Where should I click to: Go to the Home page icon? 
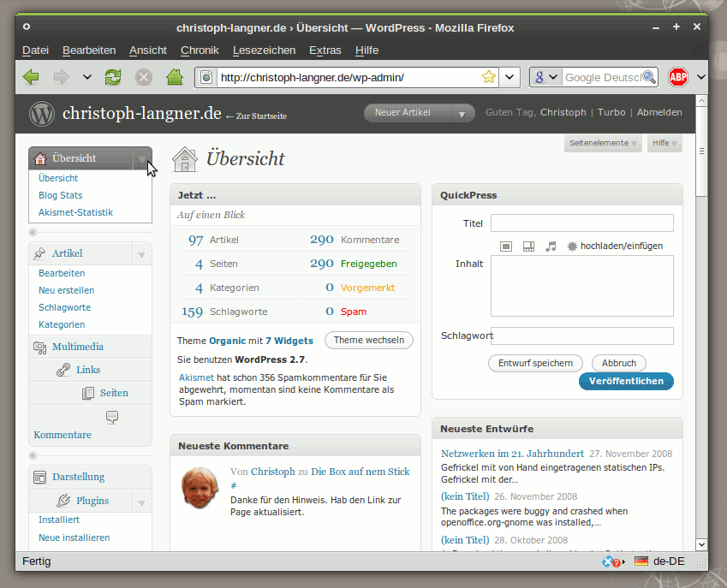(x=175, y=77)
